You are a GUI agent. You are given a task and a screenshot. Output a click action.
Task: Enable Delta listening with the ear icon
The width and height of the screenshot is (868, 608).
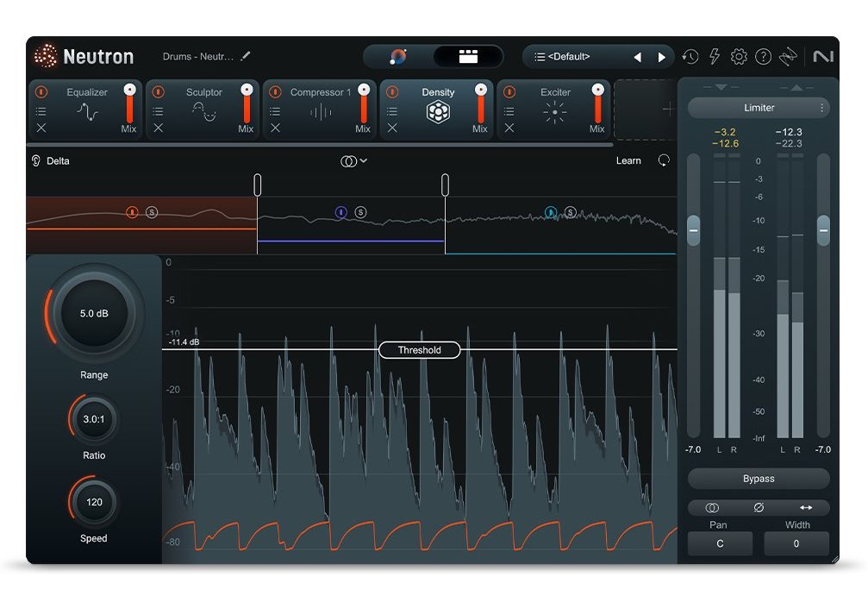pyautogui.click(x=36, y=160)
